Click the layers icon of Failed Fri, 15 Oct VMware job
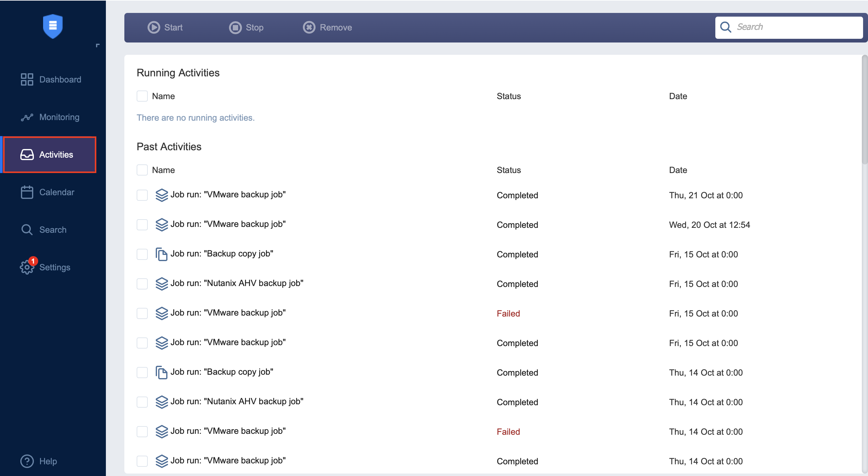Image resolution: width=868 pixels, height=476 pixels. pyautogui.click(x=162, y=313)
